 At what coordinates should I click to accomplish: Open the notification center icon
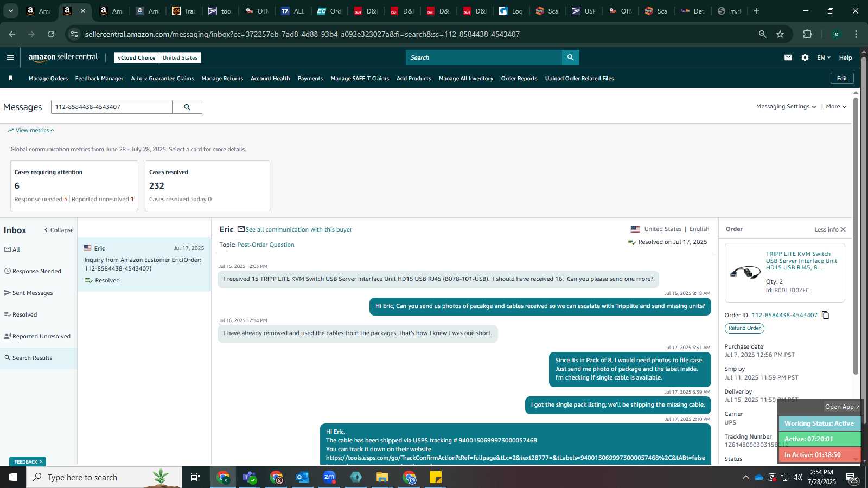(x=851, y=478)
